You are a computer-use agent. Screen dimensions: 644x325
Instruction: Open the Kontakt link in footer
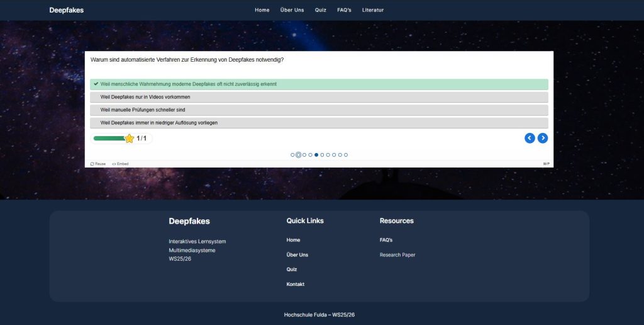pyautogui.click(x=295, y=284)
